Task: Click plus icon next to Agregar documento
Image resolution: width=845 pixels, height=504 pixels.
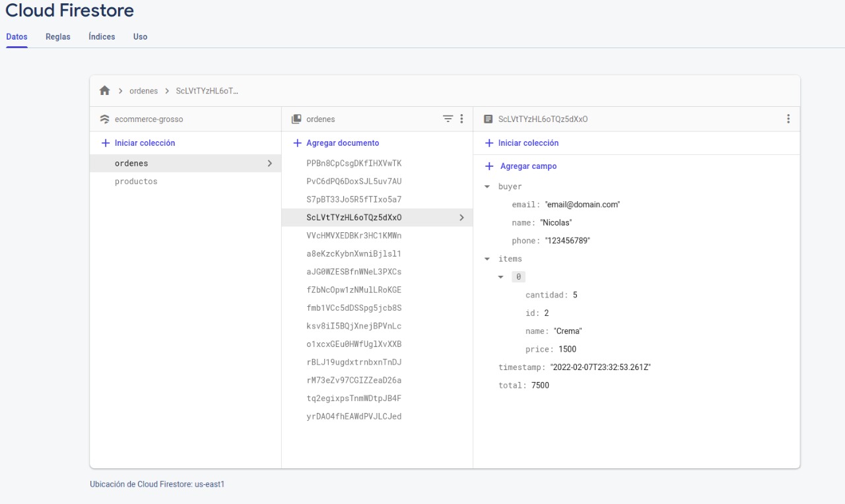Action: [x=297, y=142]
